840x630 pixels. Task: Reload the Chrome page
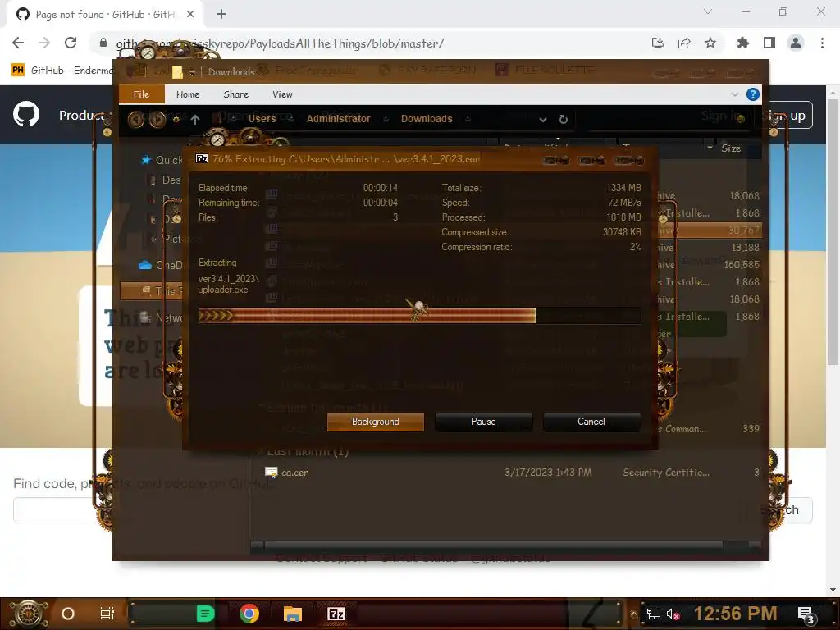[71, 43]
